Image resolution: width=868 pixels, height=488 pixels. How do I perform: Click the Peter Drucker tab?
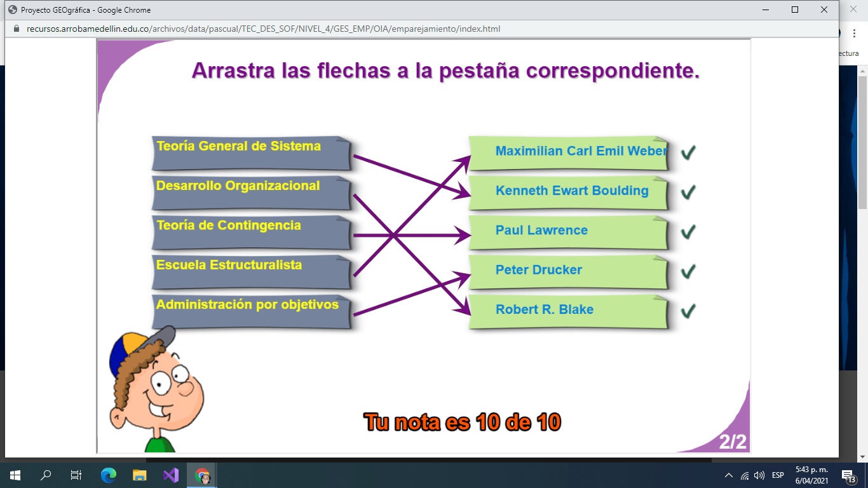coord(569,272)
